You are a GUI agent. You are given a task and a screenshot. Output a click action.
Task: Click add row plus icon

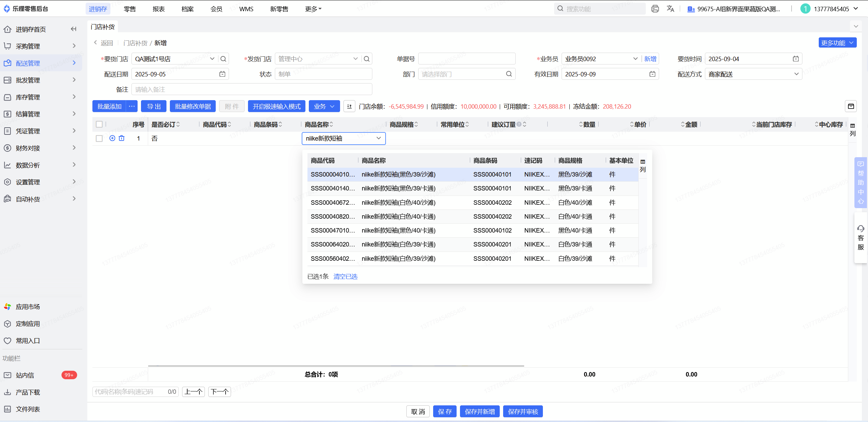tap(112, 138)
